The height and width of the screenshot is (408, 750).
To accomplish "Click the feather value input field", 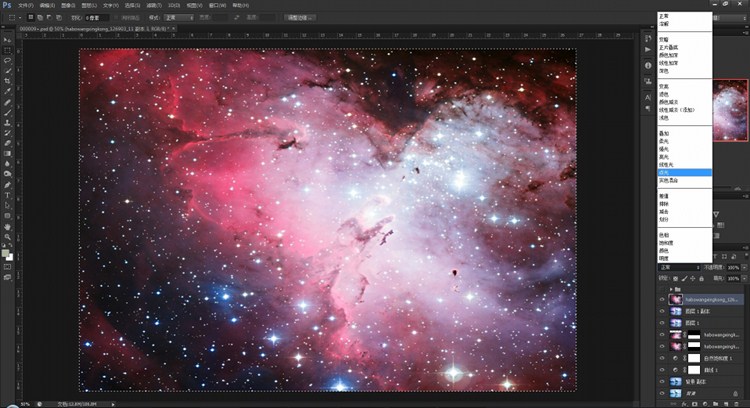I will pos(97,18).
